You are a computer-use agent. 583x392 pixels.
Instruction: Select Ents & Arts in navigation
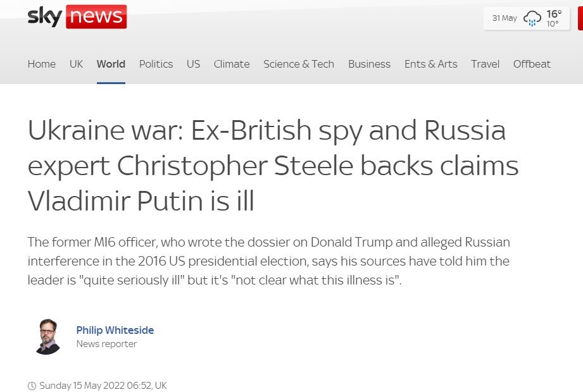pos(430,64)
